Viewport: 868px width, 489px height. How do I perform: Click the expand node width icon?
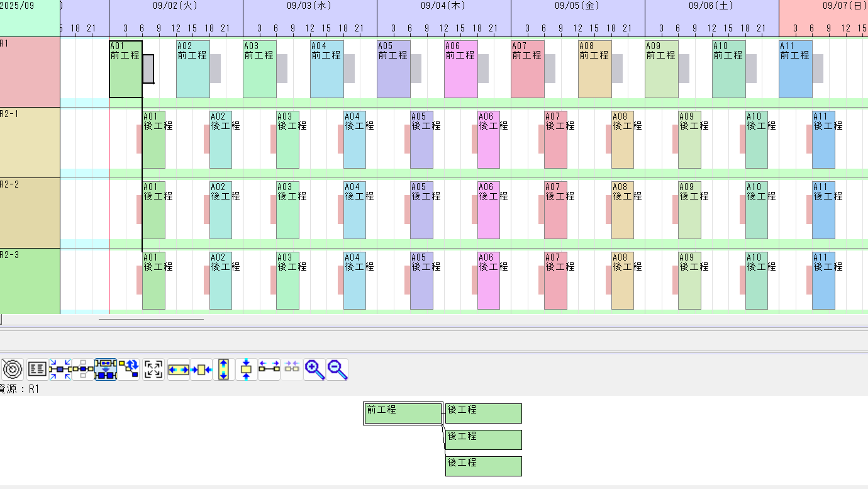pos(178,369)
